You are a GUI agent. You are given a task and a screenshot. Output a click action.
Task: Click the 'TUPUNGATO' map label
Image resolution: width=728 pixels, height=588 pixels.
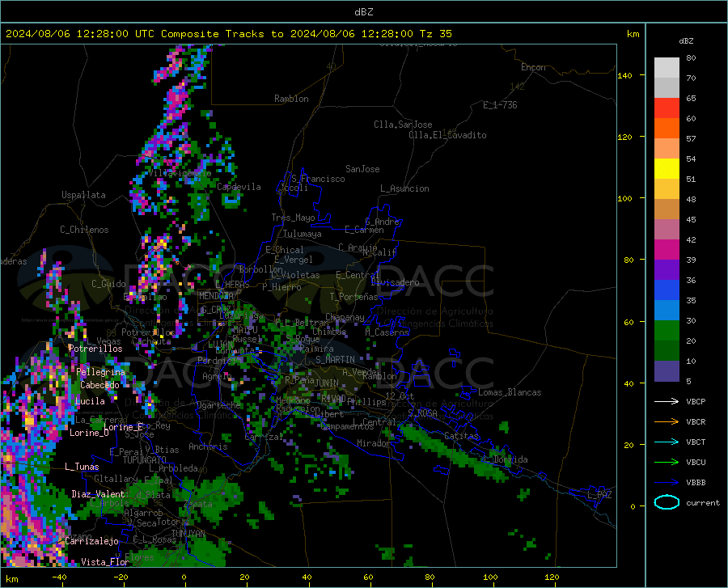click(x=145, y=460)
